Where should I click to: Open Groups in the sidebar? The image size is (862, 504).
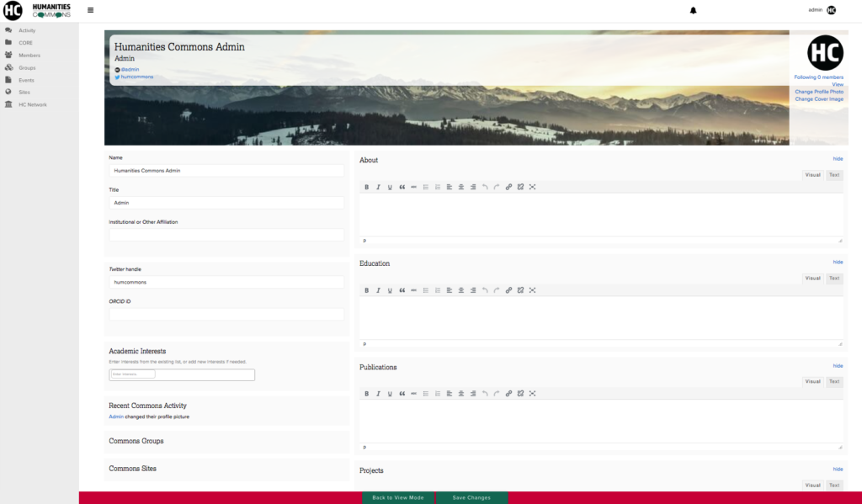pyautogui.click(x=27, y=67)
